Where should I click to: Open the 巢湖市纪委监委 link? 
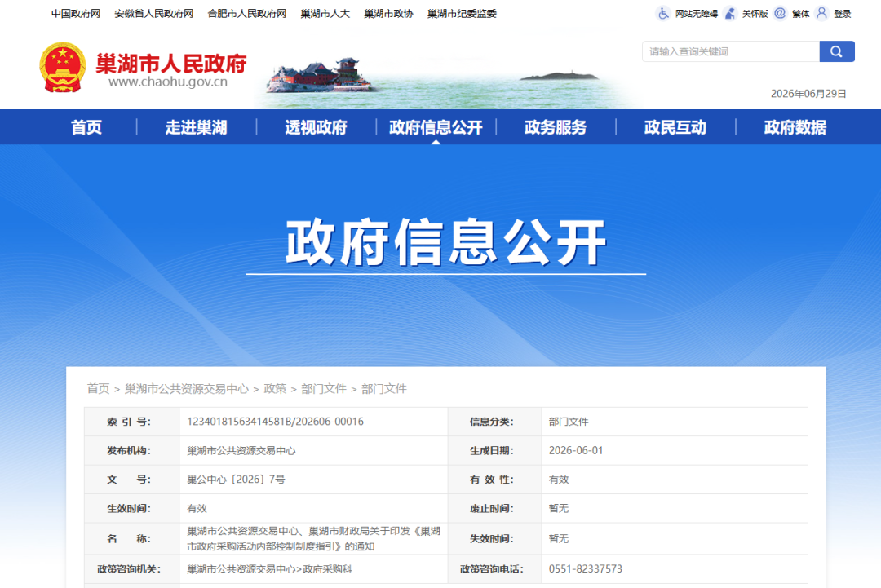[462, 14]
